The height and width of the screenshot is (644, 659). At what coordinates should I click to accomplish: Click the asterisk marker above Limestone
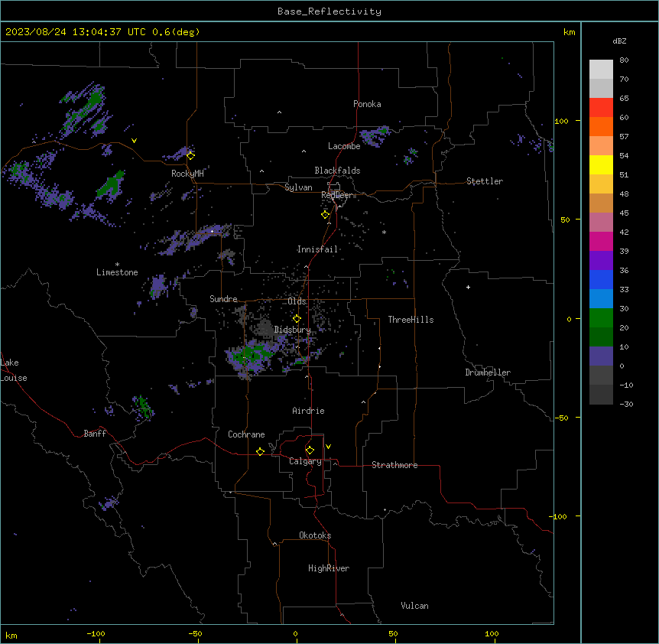tap(117, 265)
